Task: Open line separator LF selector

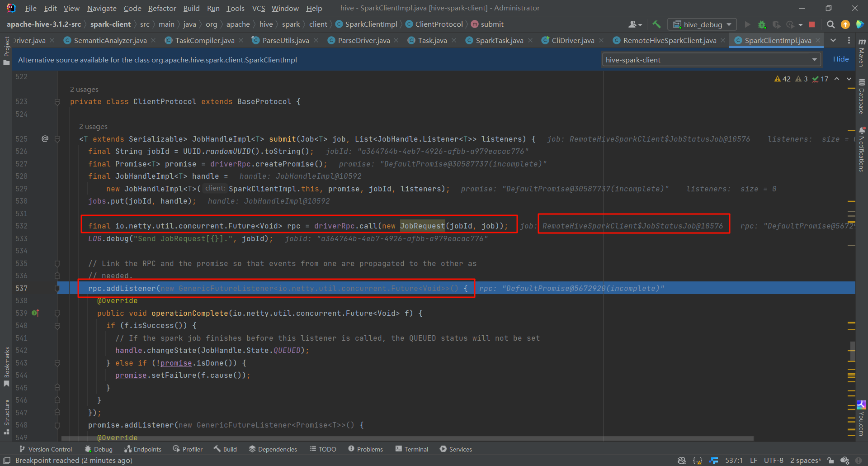Action: point(754,461)
